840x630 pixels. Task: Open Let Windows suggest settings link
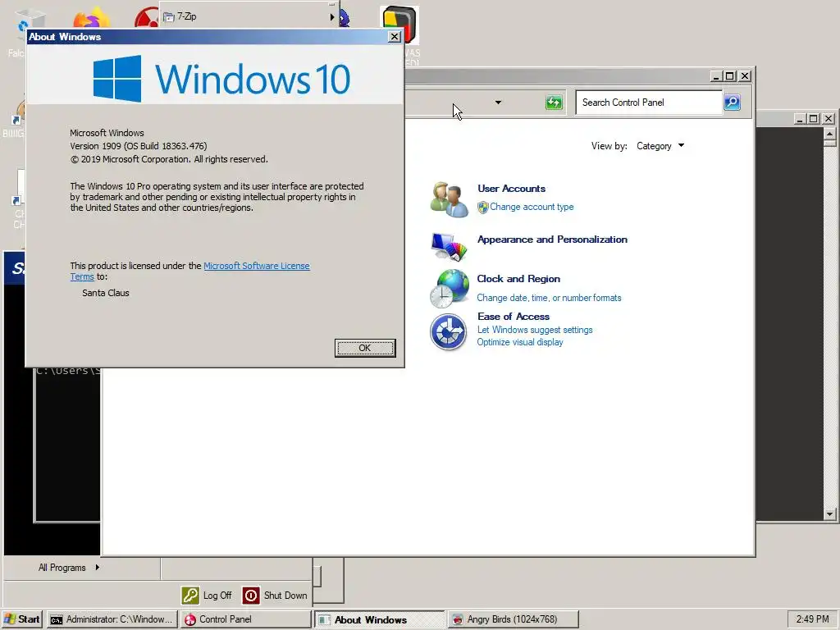(x=535, y=330)
